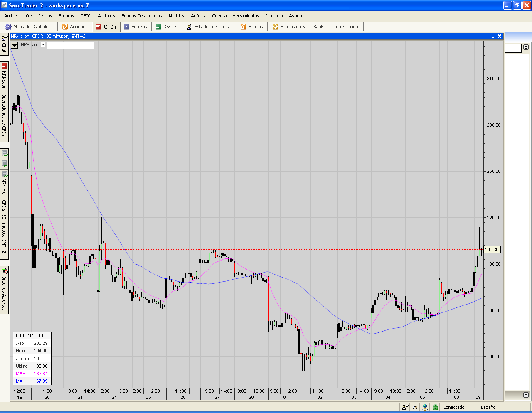The image size is (532, 413).
Task: Select the CFDs toolbar tab
Action: pos(106,27)
